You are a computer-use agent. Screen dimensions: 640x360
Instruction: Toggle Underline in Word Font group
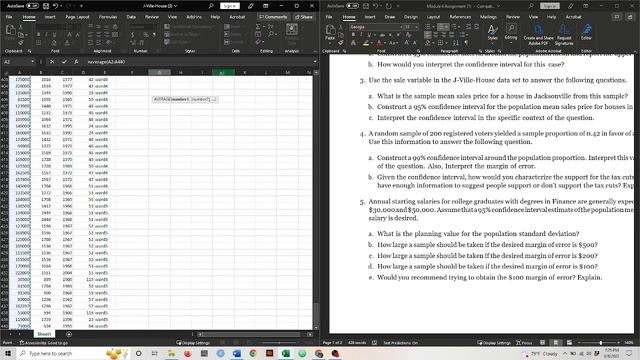tap(369, 35)
